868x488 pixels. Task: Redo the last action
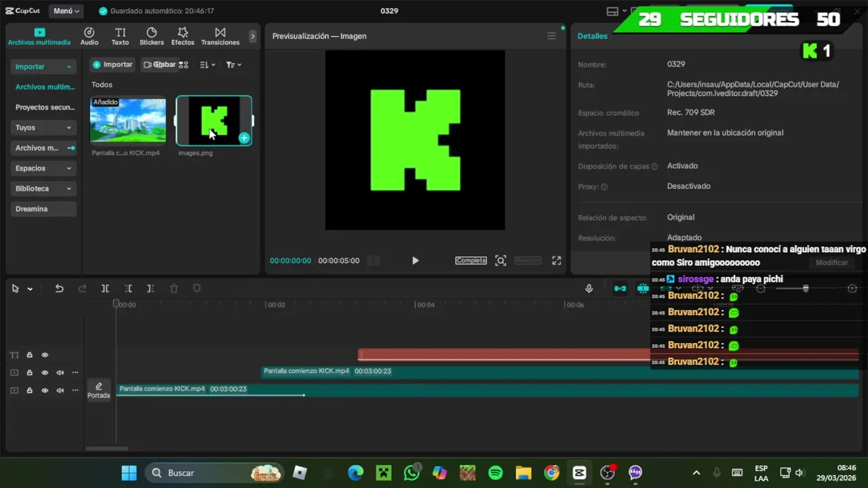click(x=82, y=289)
